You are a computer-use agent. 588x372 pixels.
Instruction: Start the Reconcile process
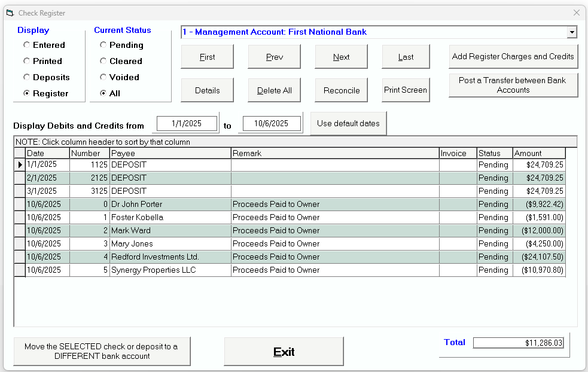tap(341, 90)
